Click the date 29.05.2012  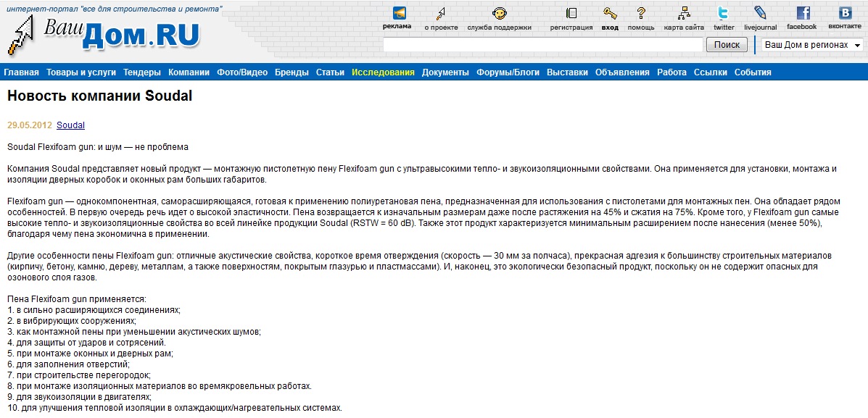(29, 125)
